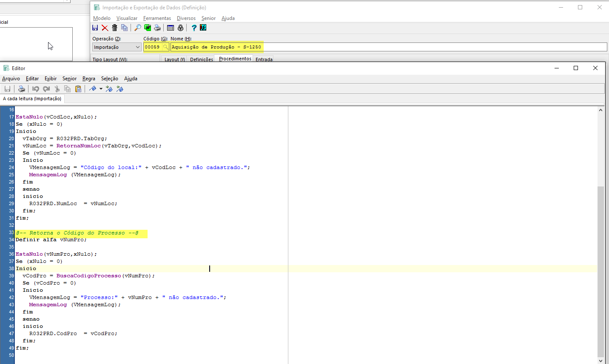Click the magnifying glass search toolbar icon

(137, 28)
